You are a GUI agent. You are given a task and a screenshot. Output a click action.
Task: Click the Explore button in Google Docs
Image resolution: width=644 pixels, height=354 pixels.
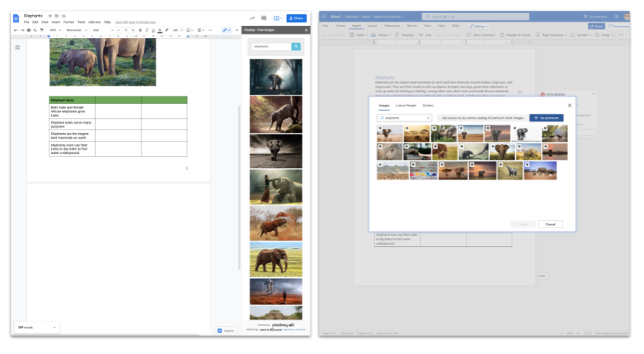[x=226, y=330]
